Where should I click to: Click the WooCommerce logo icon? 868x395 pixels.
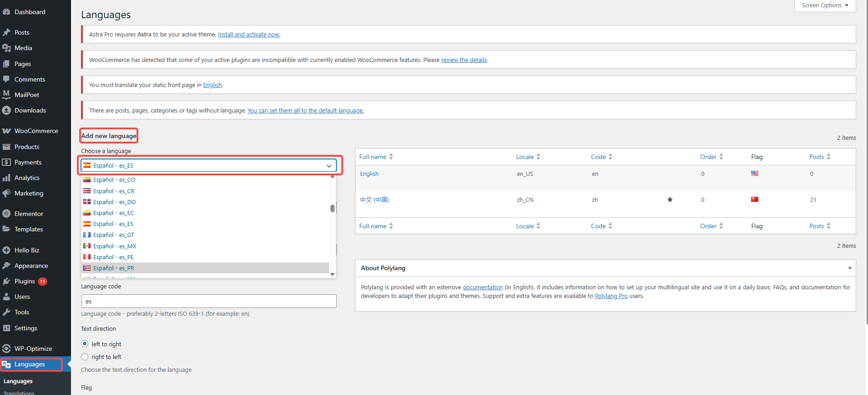[x=6, y=131]
